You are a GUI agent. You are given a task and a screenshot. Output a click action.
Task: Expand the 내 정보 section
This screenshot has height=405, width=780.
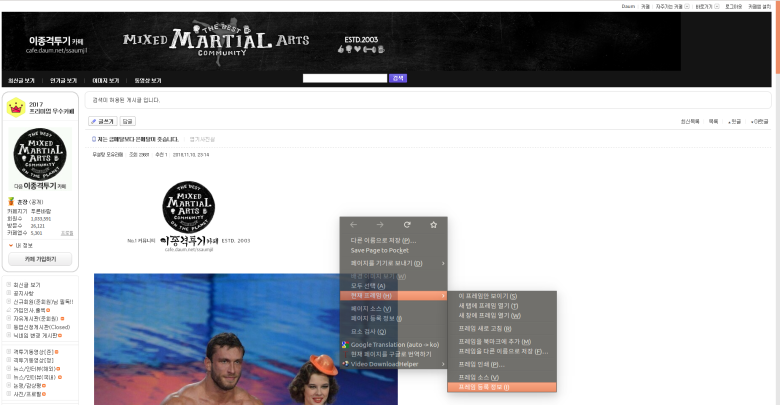[x=25, y=245]
